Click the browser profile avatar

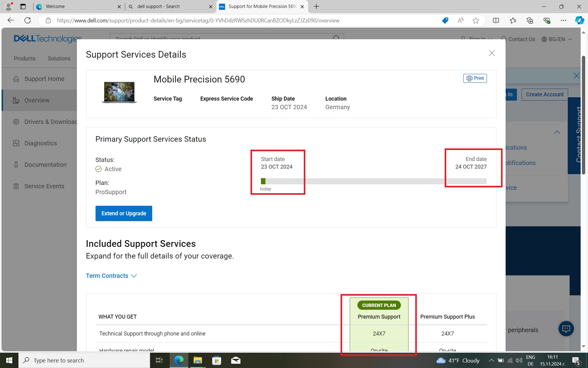[x=9, y=6]
